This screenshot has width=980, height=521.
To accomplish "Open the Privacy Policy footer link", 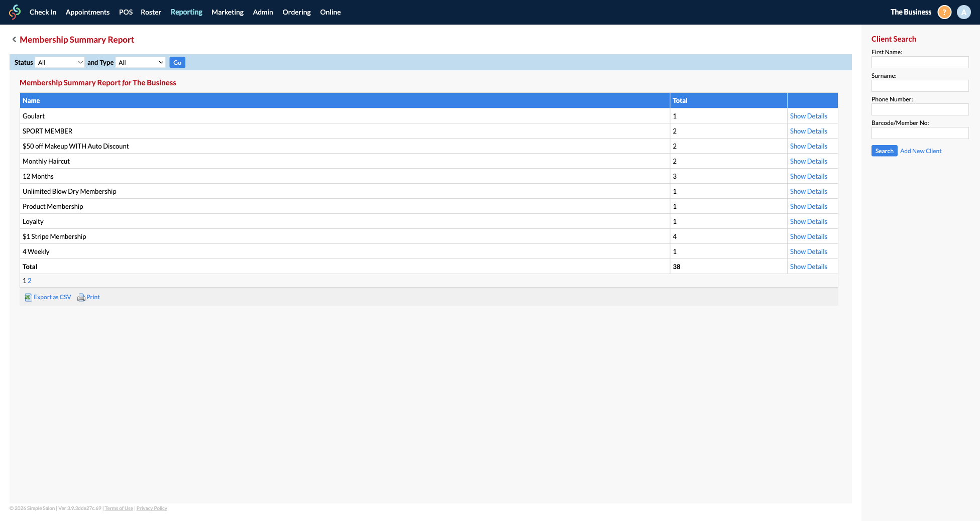I will 152,508.
